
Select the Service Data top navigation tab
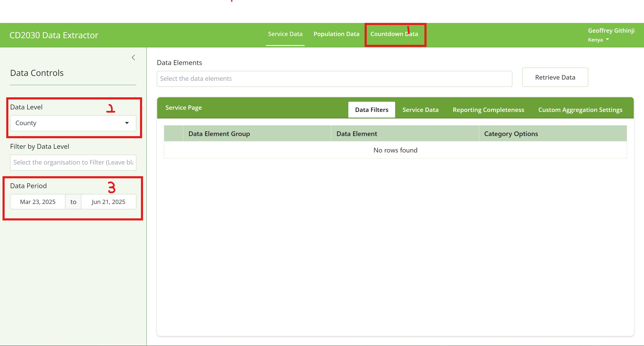[285, 34]
